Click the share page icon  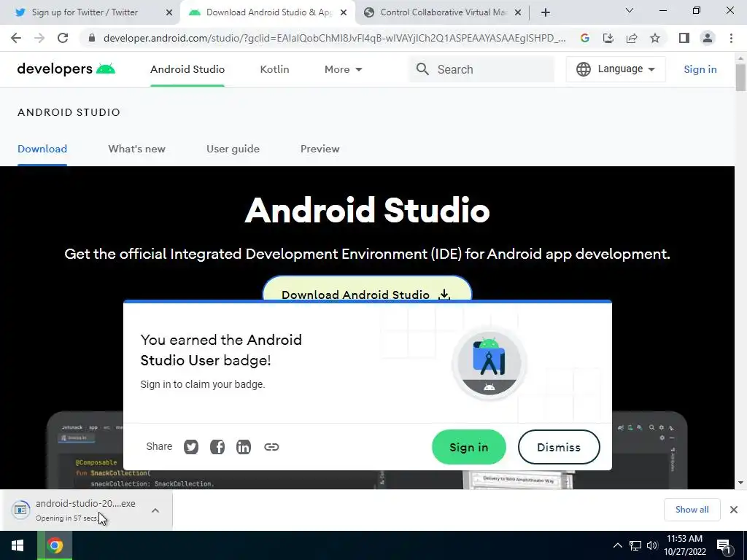[632, 38]
